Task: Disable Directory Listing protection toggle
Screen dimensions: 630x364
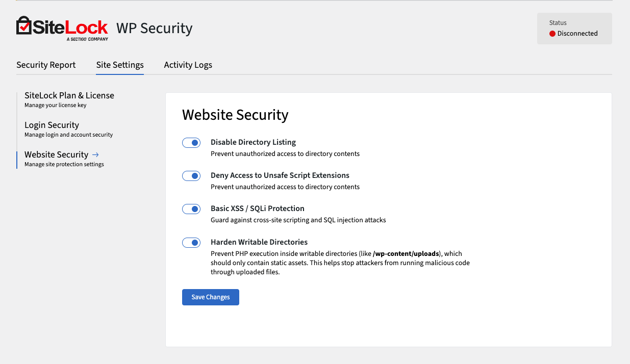Action: (x=191, y=143)
